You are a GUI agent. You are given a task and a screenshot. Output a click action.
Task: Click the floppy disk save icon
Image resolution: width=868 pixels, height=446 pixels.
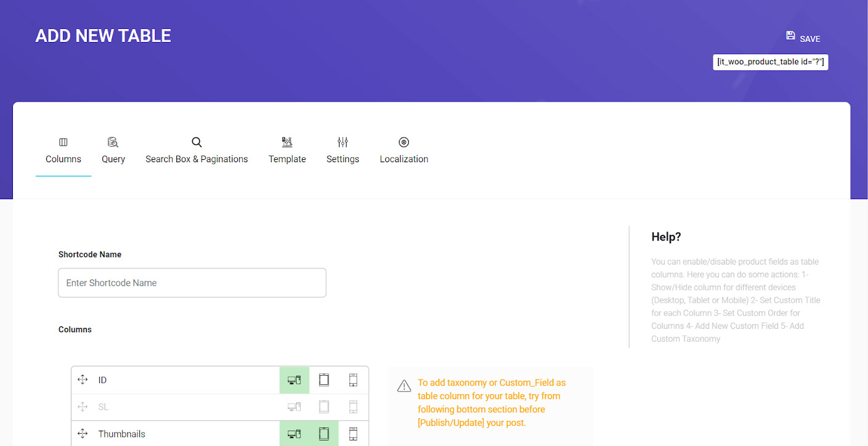790,36
